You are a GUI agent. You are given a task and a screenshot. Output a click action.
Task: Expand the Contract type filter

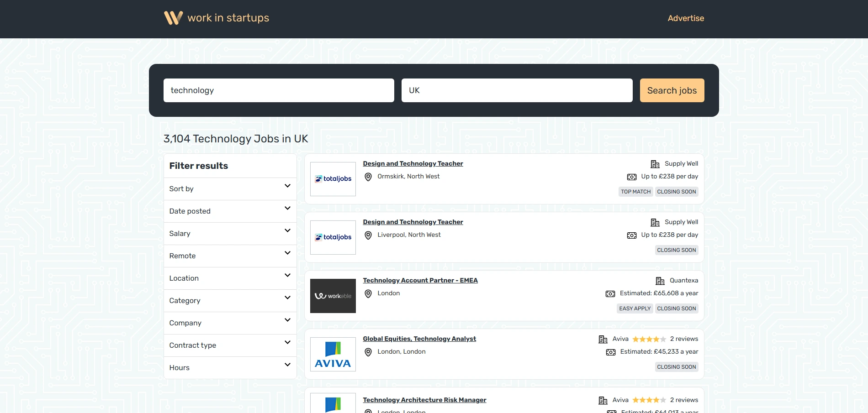230,345
